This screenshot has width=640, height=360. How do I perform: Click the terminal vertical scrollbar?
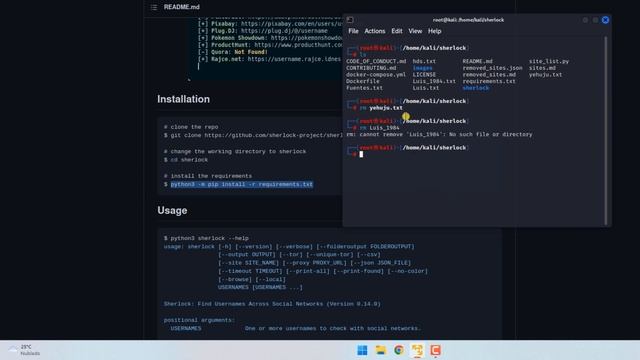point(606,130)
